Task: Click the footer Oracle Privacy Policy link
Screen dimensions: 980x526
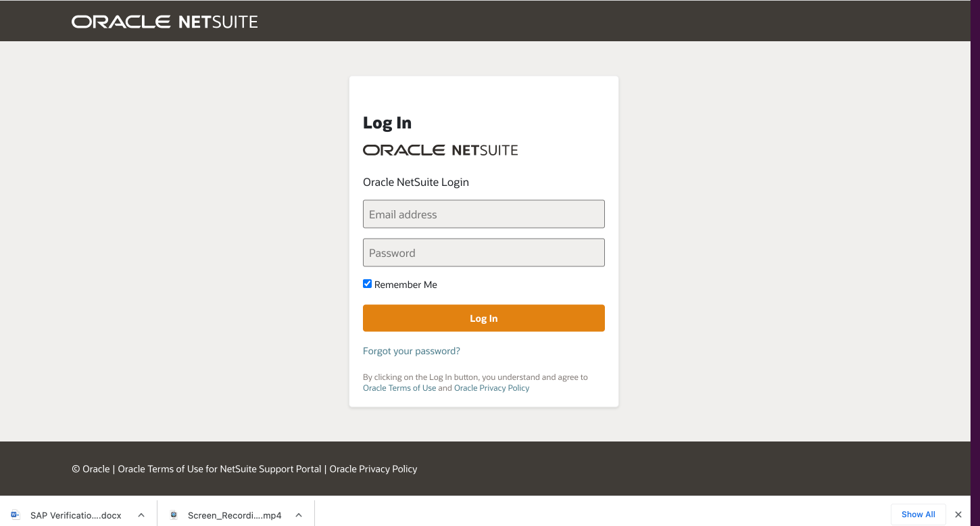Action: tap(373, 469)
